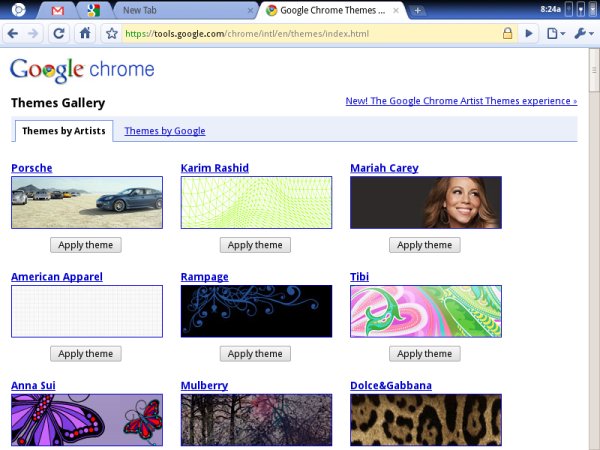
Task: Apply the Porsche theme
Action: click(x=86, y=245)
